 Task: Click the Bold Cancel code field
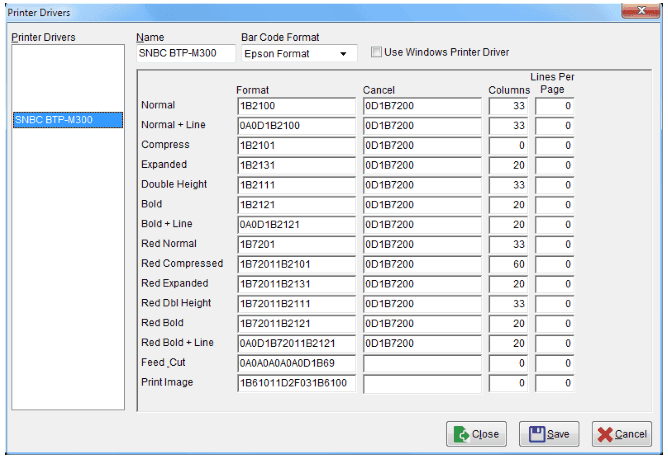tap(421, 204)
